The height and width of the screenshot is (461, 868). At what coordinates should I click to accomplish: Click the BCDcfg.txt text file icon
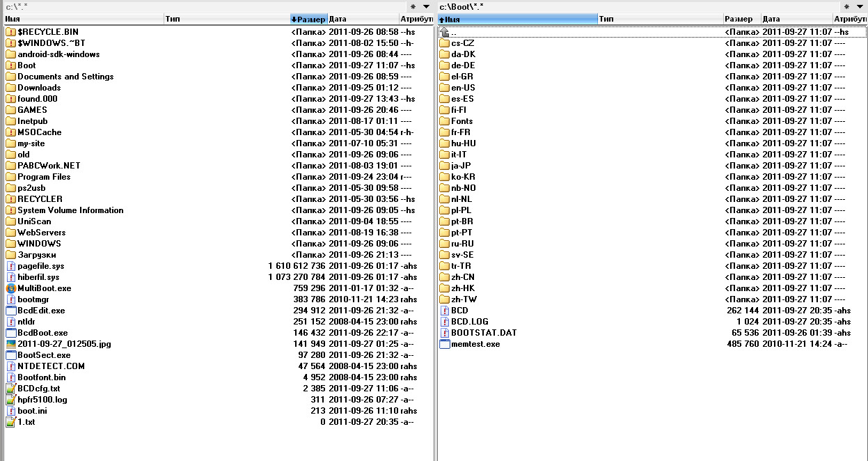[10, 389]
